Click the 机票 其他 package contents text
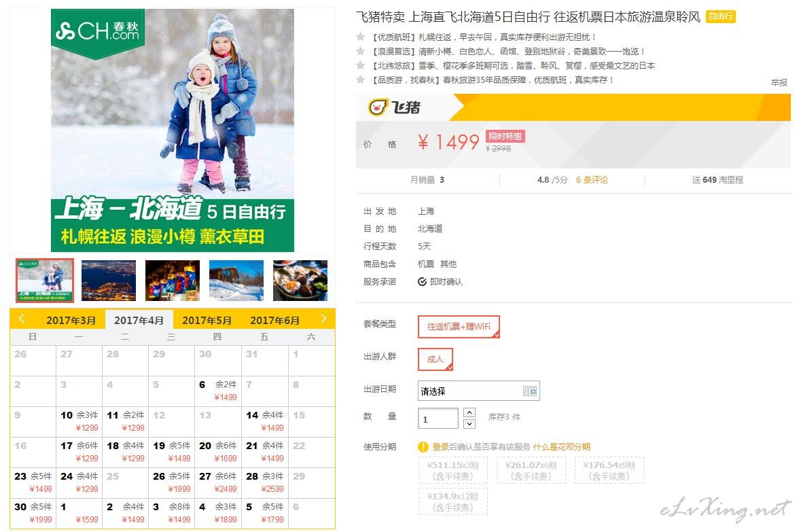Screen dimensions: 799x532 (x=438, y=264)
